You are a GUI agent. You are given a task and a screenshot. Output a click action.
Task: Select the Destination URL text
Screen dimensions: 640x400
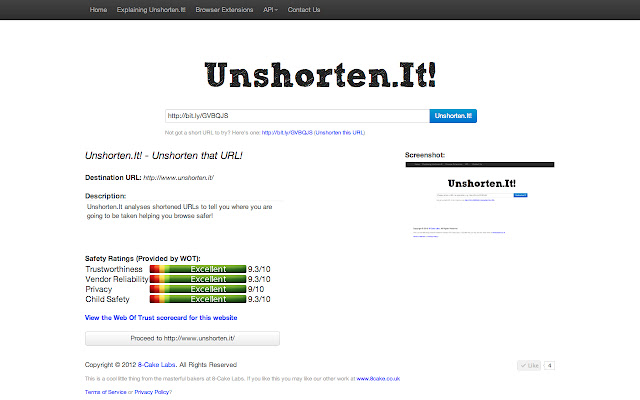178,178
